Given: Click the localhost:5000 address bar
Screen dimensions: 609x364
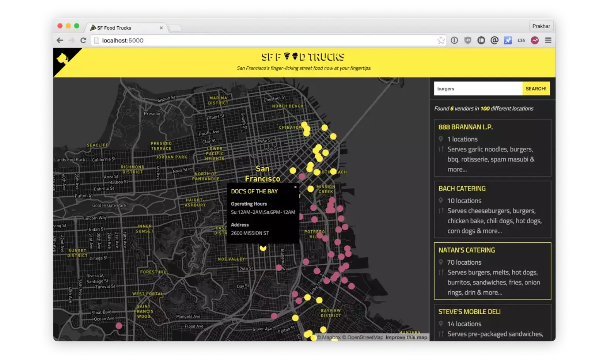Looking at the screenshot, I should click(x=263, y=40).
